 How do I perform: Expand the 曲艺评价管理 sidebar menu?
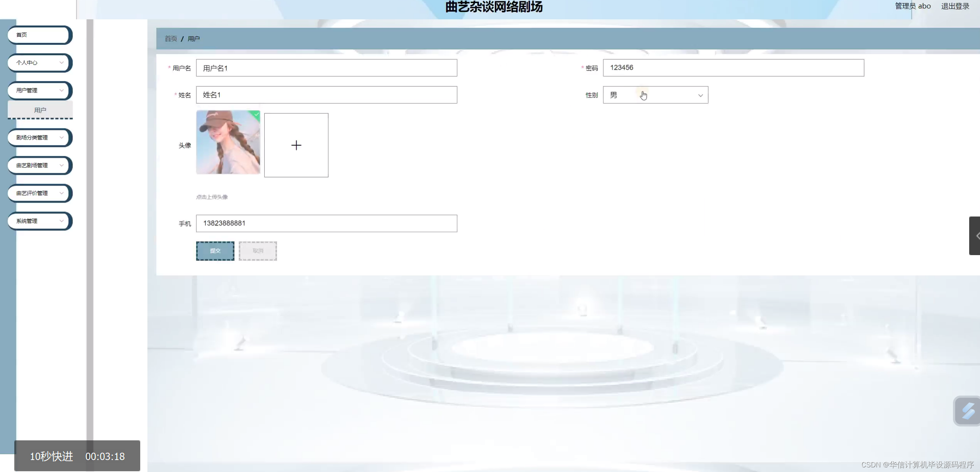click(39, 193)
